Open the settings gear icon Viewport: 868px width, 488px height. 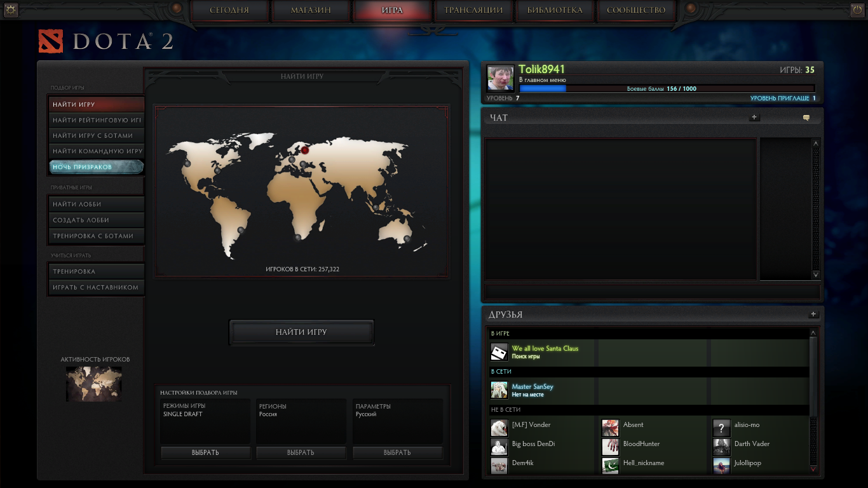coord(10,10)
